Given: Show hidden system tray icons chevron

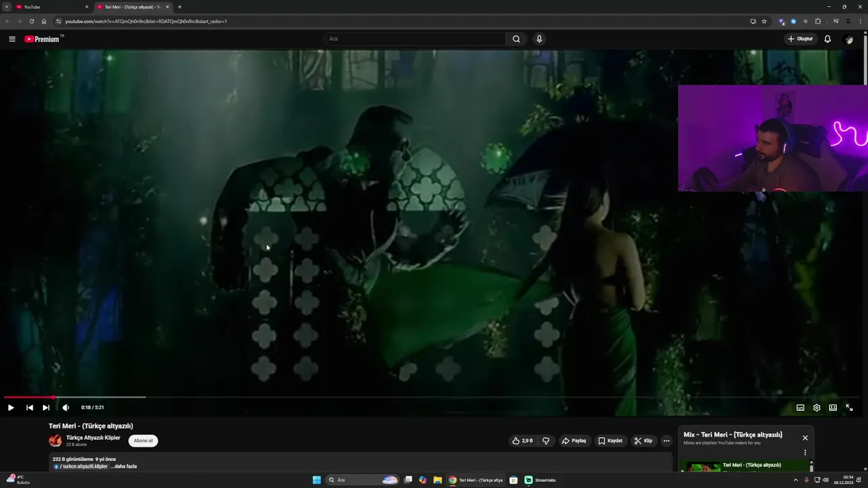Looking at the screenshot, I should coord(795,480).
